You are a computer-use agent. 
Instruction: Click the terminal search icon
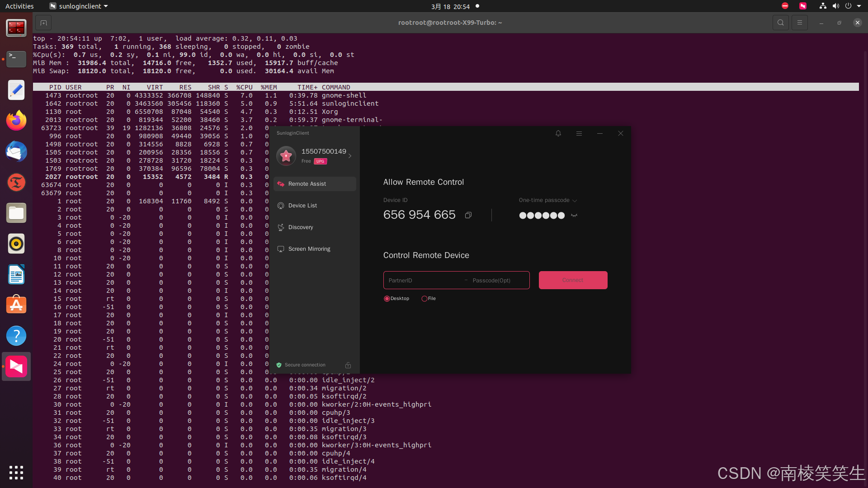pyautogui.click(x=781, y=23)
